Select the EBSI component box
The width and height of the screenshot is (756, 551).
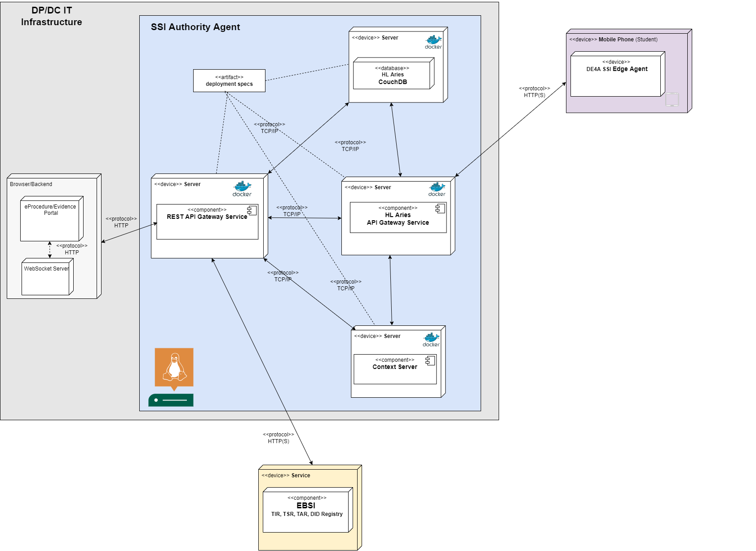click(x=308, y=510)
